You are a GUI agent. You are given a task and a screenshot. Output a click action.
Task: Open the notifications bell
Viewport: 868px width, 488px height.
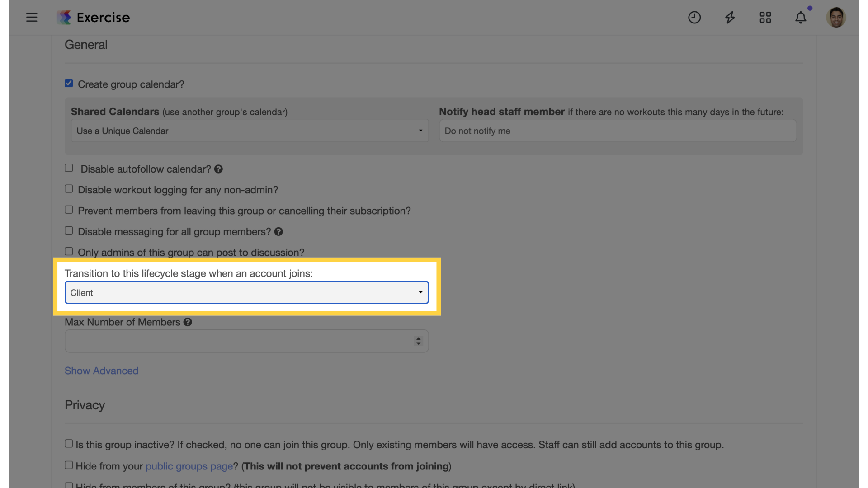point(801,18)
